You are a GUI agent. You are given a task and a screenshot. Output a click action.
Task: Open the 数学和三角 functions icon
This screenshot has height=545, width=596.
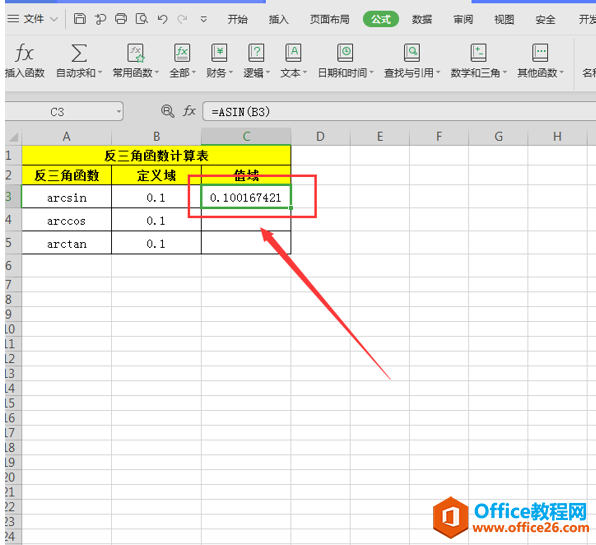pyautogui.click(x=478, y=52)
